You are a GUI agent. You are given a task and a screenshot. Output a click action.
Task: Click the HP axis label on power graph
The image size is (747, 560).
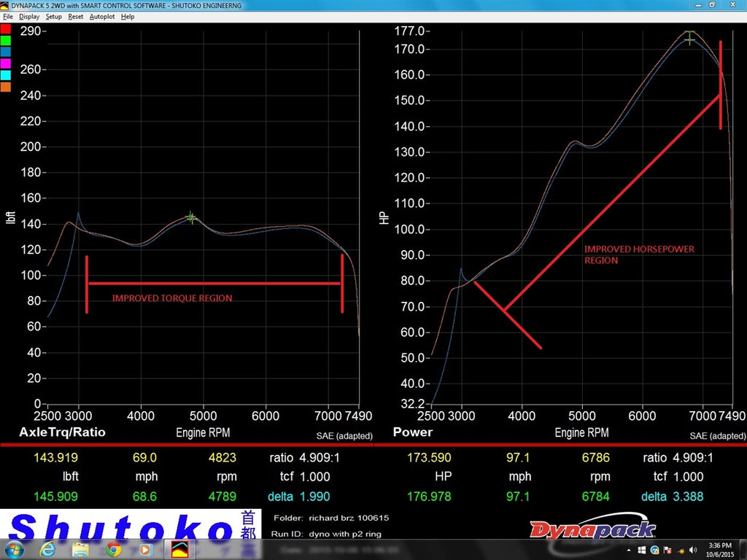pos(384,218)
